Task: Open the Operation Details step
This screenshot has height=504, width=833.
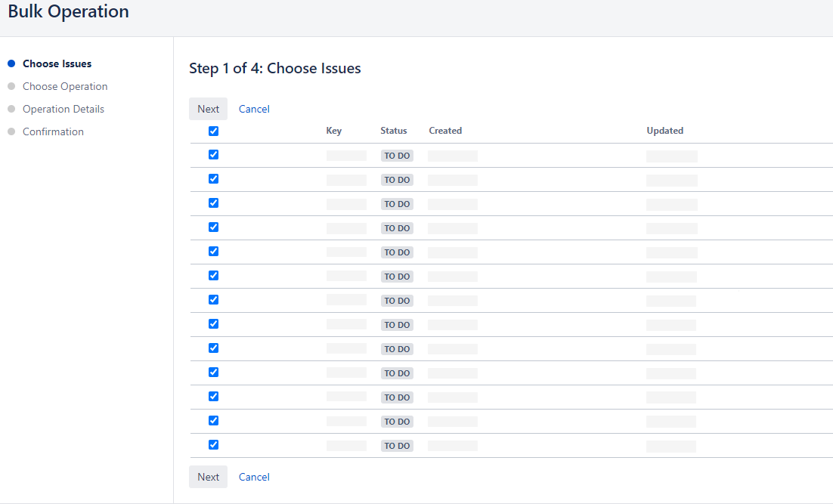Action: 63,109
